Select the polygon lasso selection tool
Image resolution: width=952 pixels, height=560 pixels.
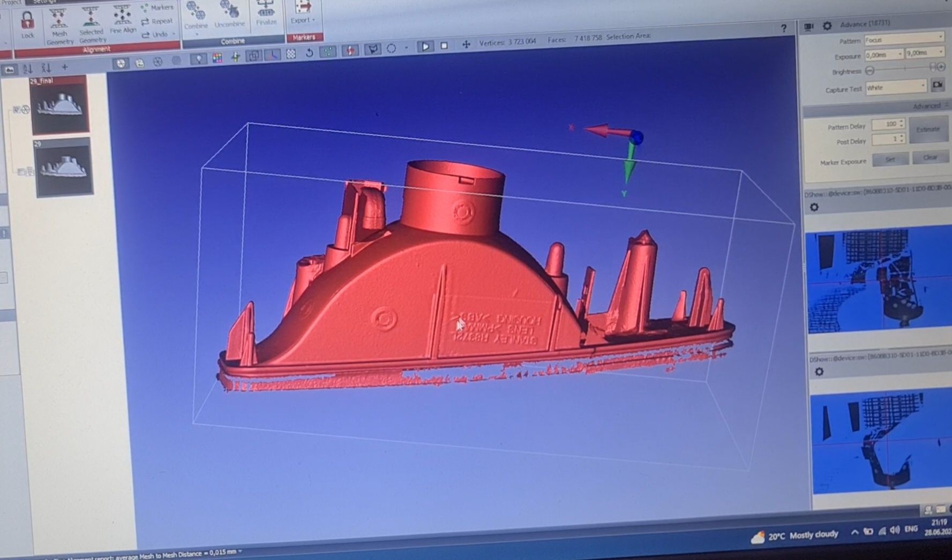click(x=373, y=49)
